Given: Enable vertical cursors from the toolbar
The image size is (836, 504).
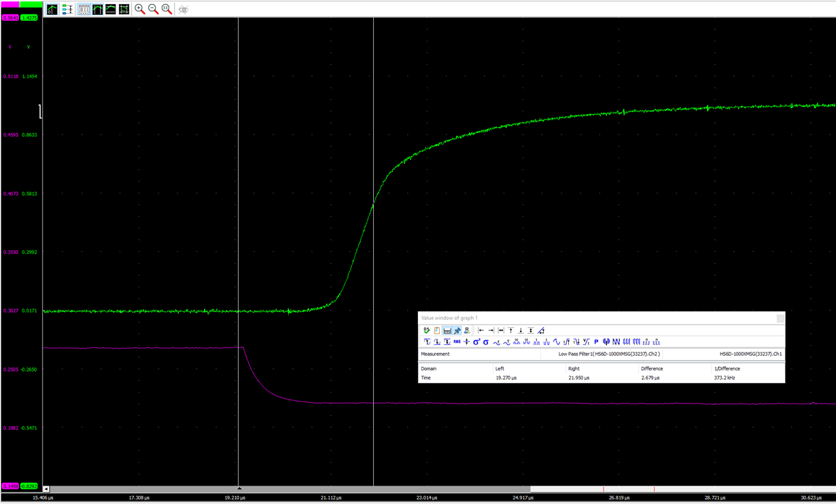Looking at the screenshot, I should pyautogui.click(x=99, y=9).
